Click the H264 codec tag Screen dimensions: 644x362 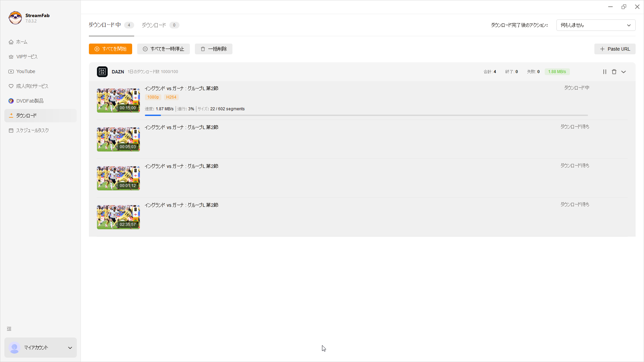tap(171, 97)
